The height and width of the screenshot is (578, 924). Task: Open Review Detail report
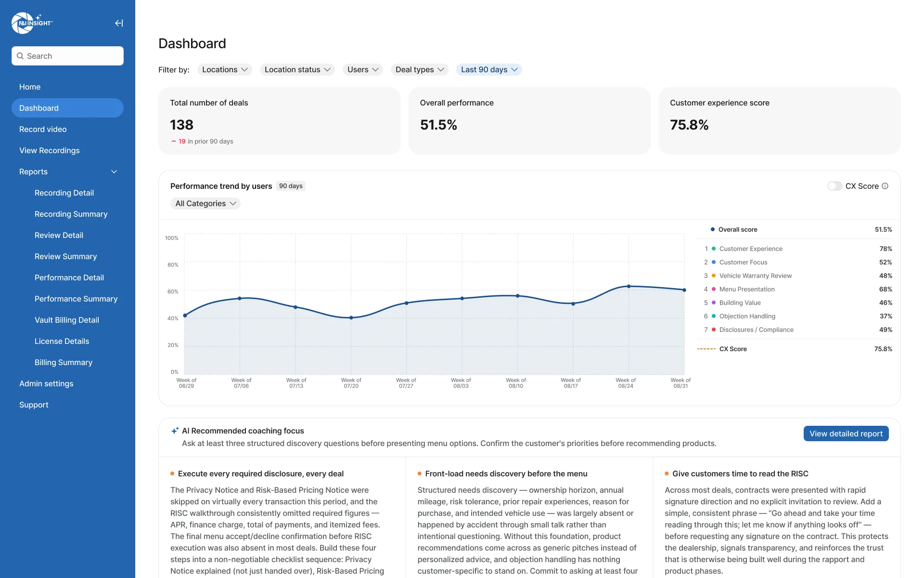pyautogui.click(x=59, y=235)
